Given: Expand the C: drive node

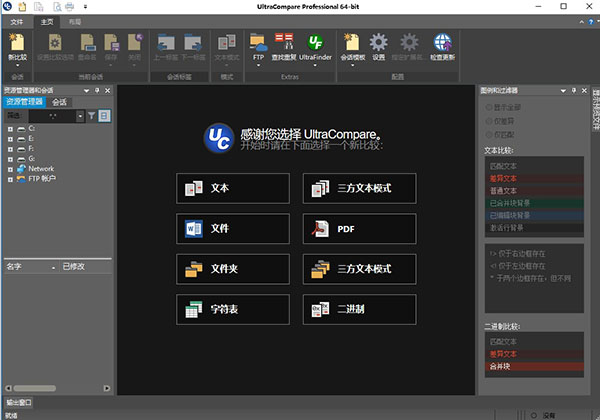Looking at the screenshot, I should pos(10,129).
